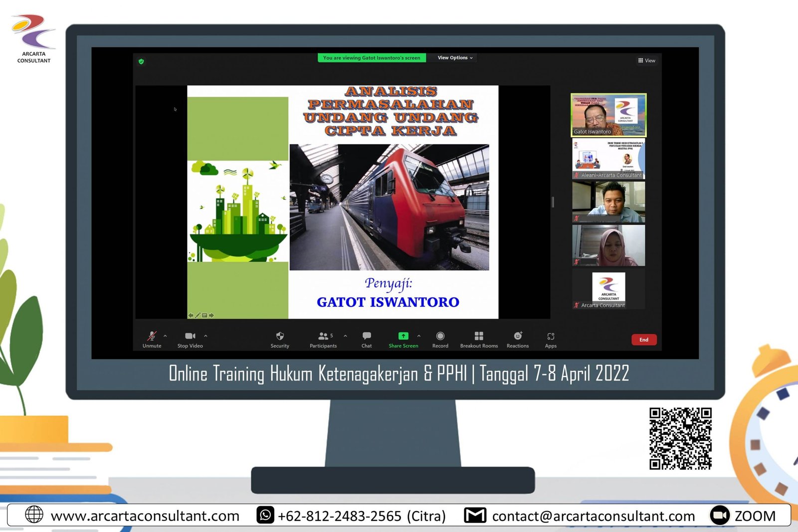Open the View layout menu
798x532 pixels.
click(x=646, y=60)
